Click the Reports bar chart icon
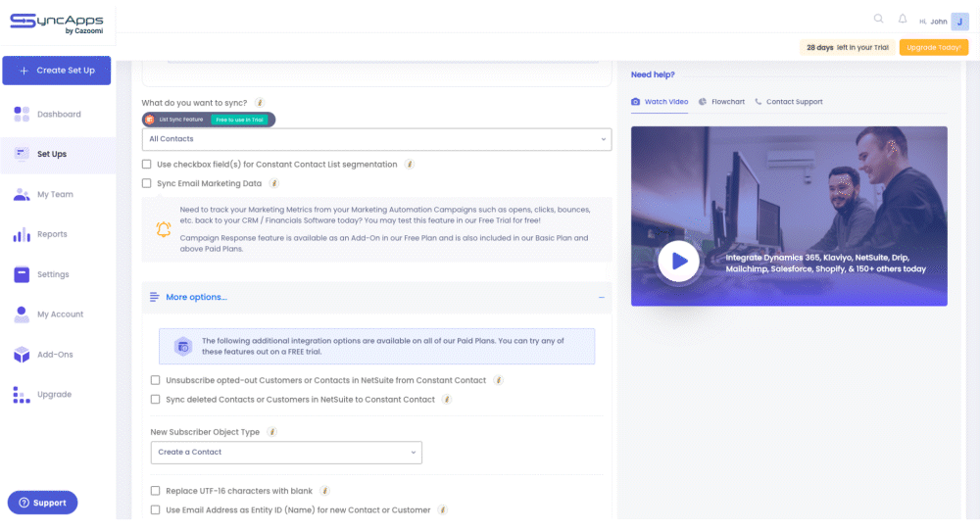 (22, 234)
